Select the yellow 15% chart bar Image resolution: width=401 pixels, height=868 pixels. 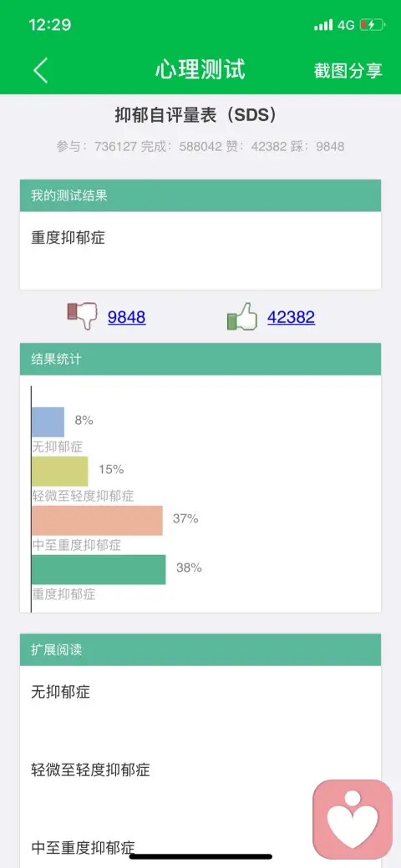click(60, 471)
